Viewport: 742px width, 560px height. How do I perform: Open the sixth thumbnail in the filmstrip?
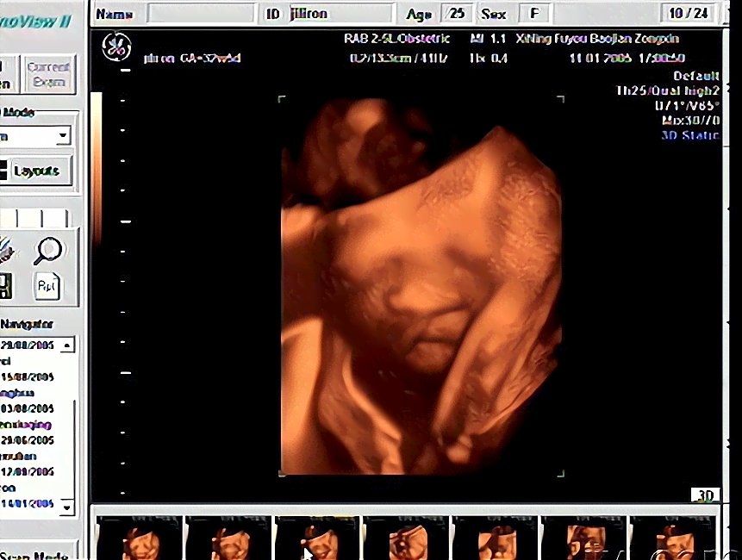[584, 538]
